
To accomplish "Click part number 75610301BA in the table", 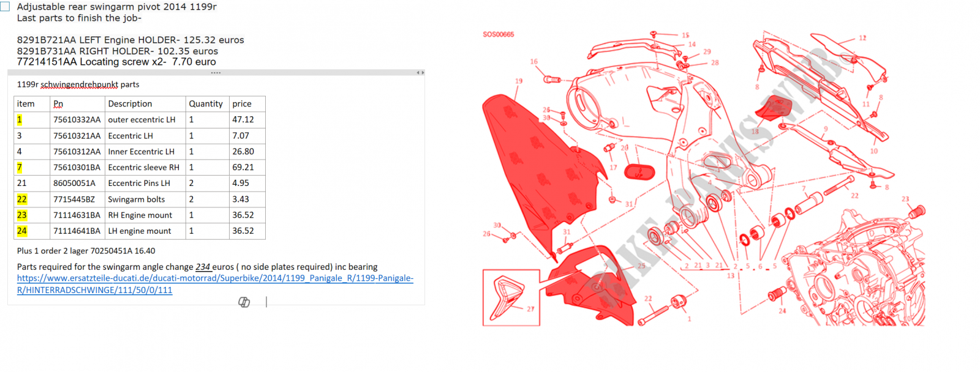I will point(77,168).
